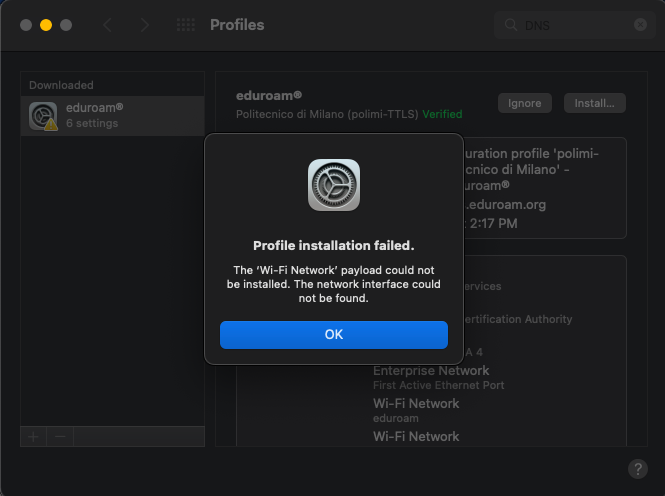665x496 pixels.
Task: Show all preferences via grid icon
Action: coord(186,25)
